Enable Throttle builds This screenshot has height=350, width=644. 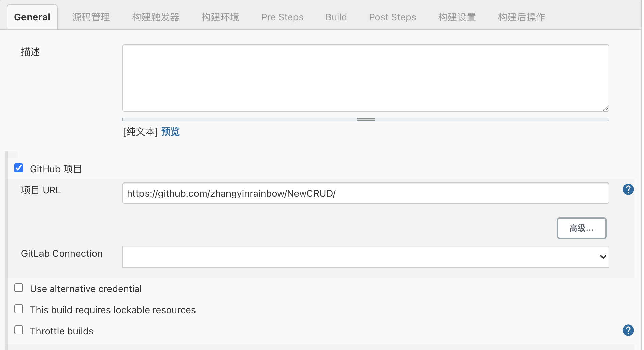19,330
